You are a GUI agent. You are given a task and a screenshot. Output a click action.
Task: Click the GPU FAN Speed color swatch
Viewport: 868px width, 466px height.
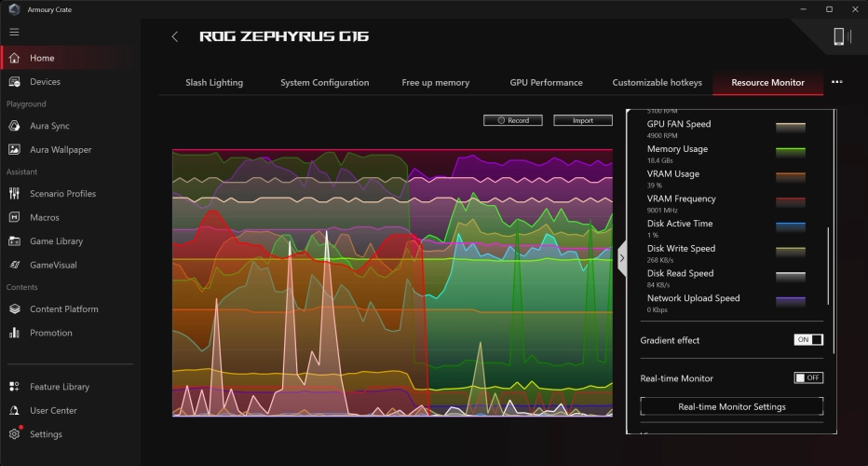pos(791,128)
